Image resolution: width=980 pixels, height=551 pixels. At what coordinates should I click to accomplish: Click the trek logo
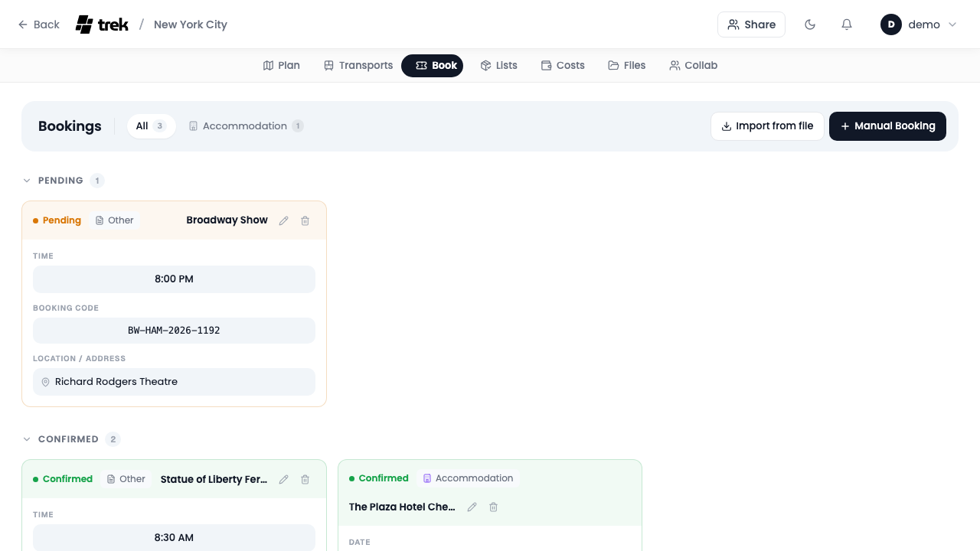pyautogui.click(x=102, y=24)
